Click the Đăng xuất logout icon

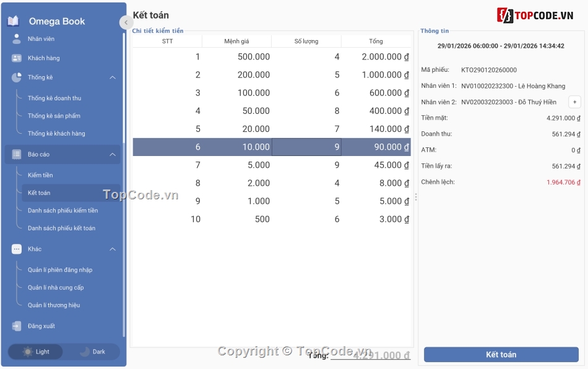click(x=17, y=326)
